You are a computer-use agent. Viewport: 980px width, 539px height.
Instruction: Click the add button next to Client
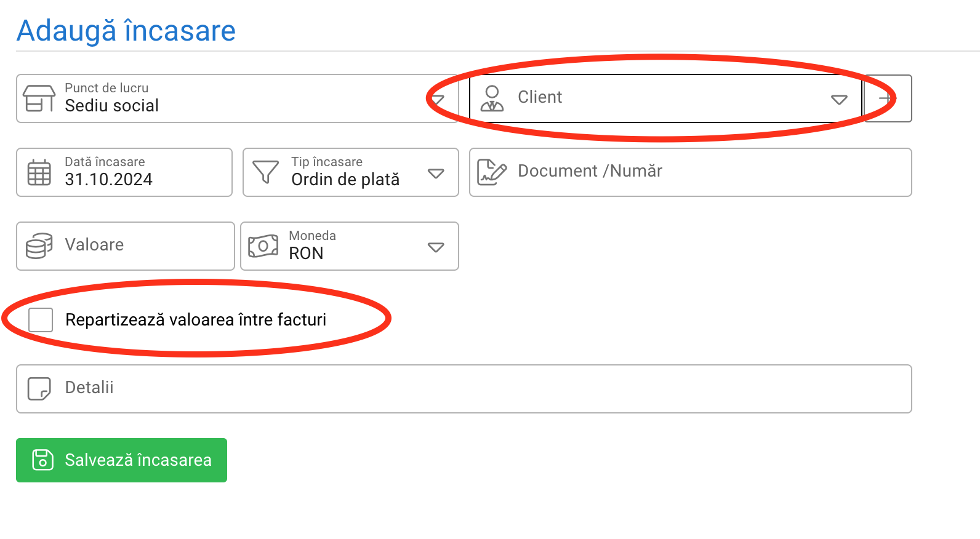click(x=888, y=98)
